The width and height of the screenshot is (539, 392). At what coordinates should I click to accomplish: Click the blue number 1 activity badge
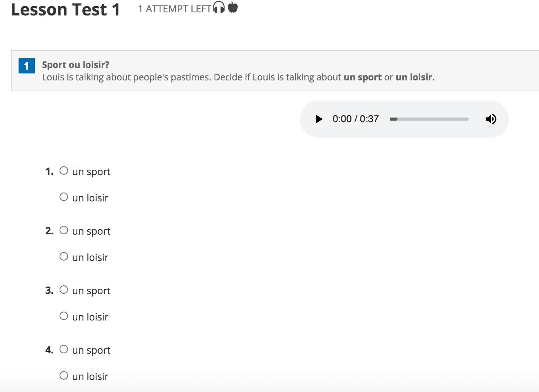click(x=27, y=66)
